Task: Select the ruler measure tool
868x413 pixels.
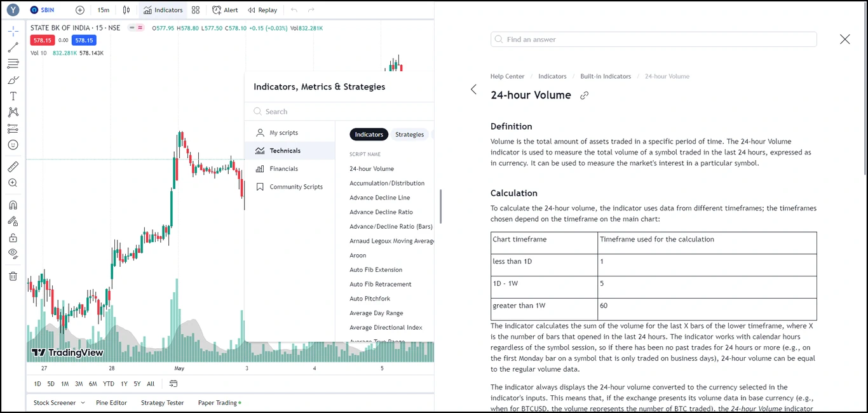Action: point(13,166)
